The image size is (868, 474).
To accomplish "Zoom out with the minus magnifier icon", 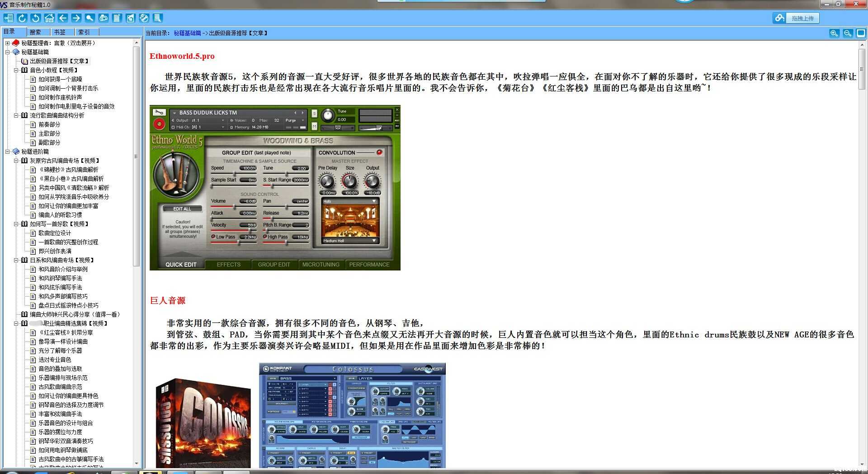I will 848,33.
